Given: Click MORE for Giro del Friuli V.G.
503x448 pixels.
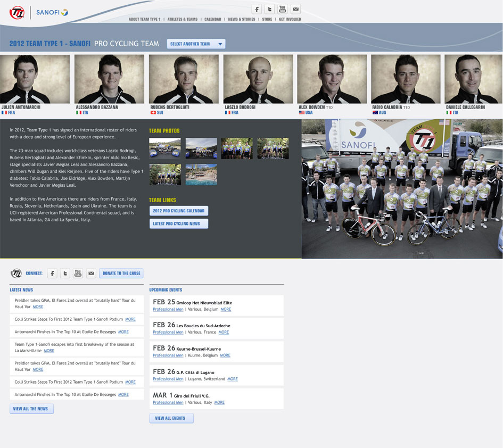Looking at the screenshot, I should 219,402.
